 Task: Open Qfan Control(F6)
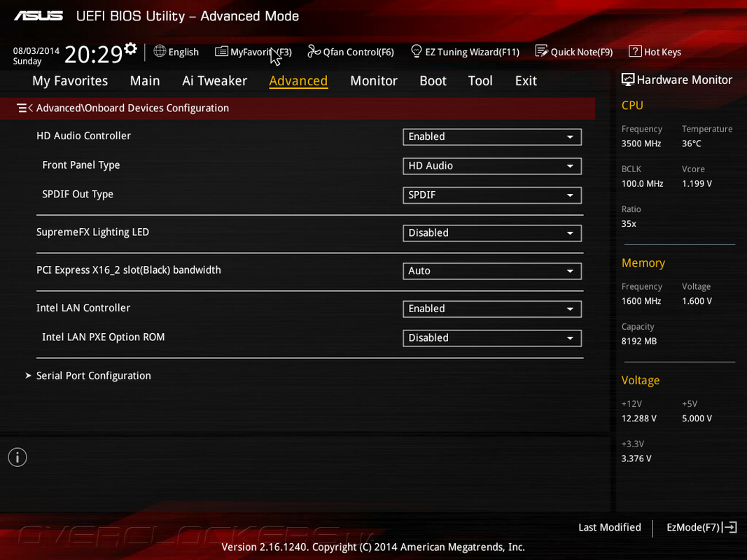pyautogui.click(x=351, y=52)
